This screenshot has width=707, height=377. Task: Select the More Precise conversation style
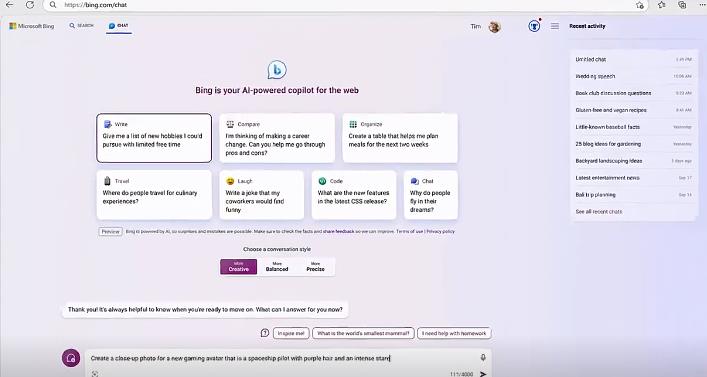tap(315, 267)
